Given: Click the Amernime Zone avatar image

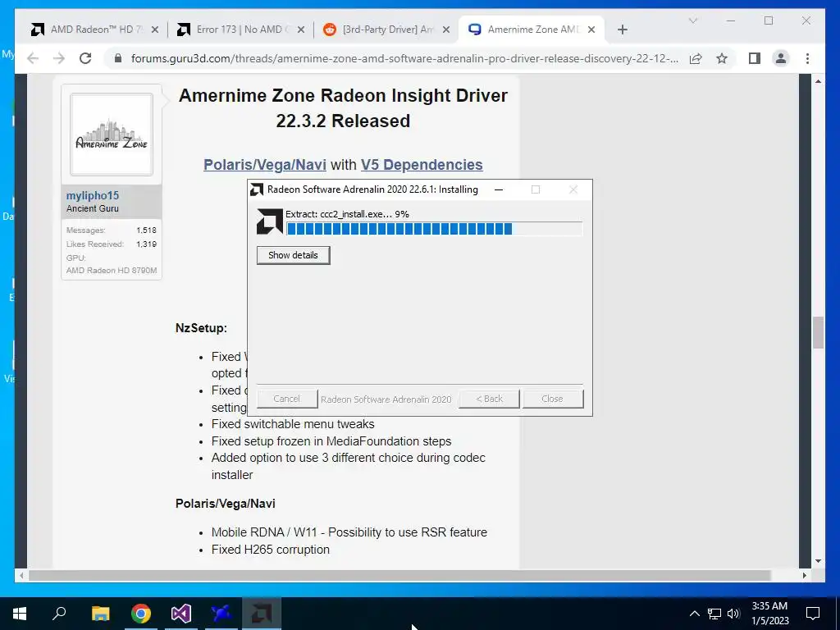Looking at the screenshot, I should point(112,135).
